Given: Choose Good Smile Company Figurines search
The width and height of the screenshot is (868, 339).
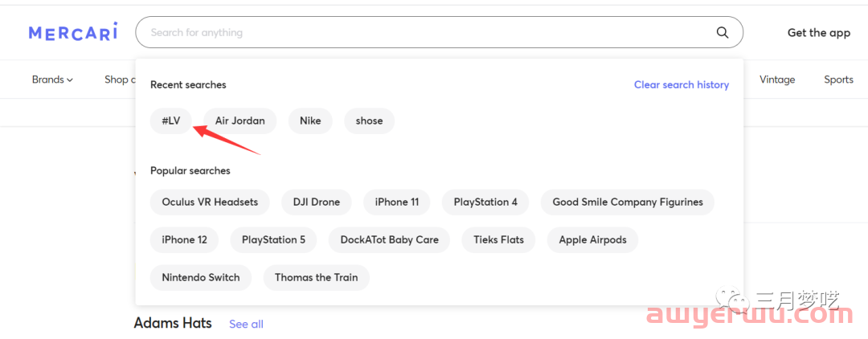Looking at the screenshot, I should [628, 202].
